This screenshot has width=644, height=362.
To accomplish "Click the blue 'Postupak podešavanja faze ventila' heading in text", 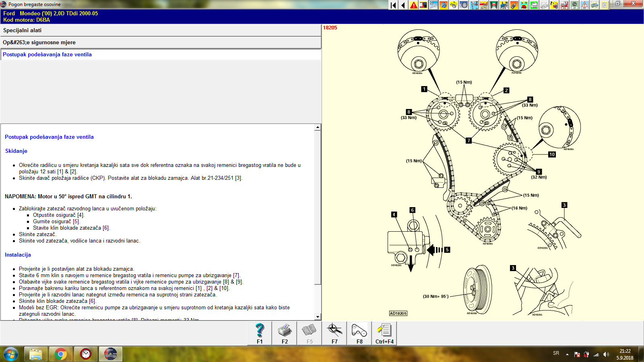I will coord(49,137).
